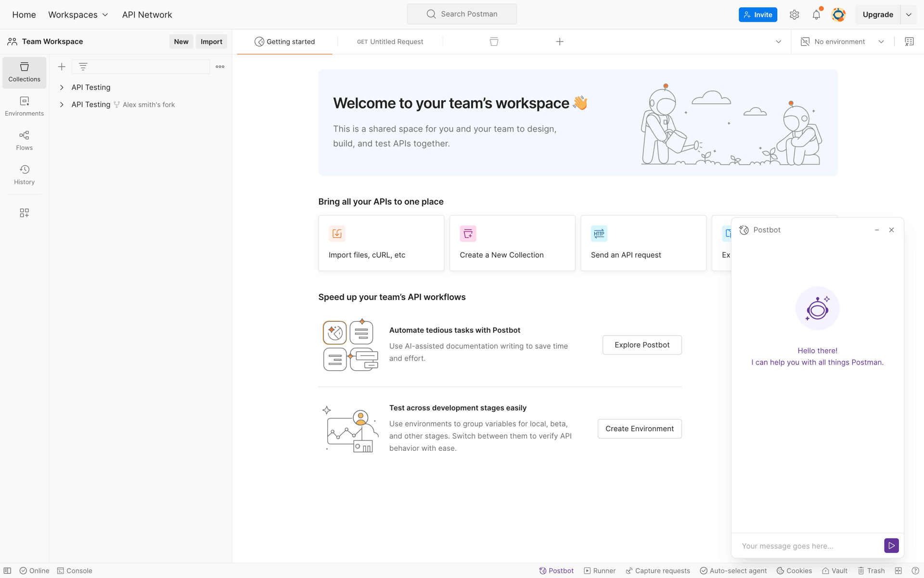The height and width of the screenshot is (578, 924).
Task: Click the Auto-select agent status item
Action: click(733, 571)
